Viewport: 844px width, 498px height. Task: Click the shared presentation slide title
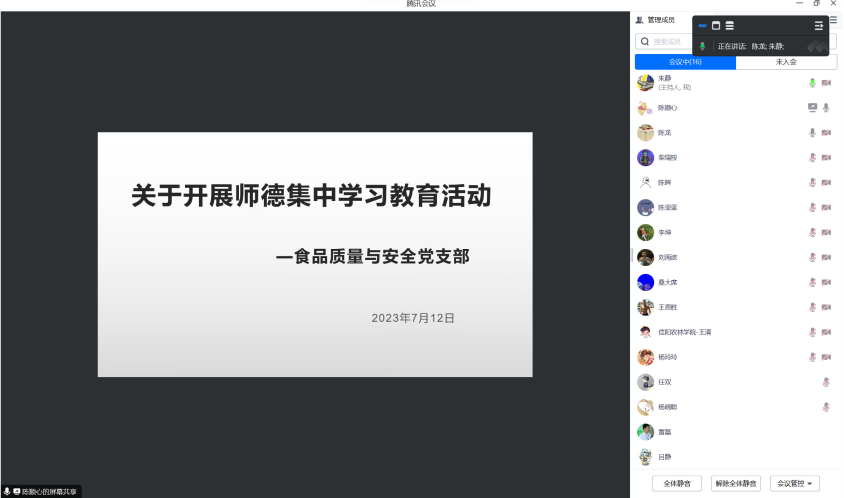coord(311,196)
